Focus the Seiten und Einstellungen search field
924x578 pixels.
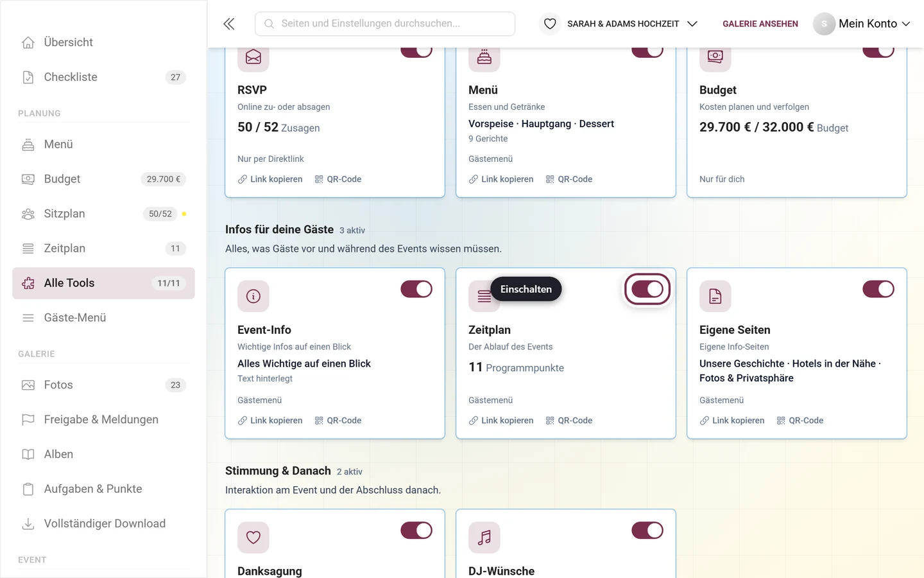[x=385, y=24]
